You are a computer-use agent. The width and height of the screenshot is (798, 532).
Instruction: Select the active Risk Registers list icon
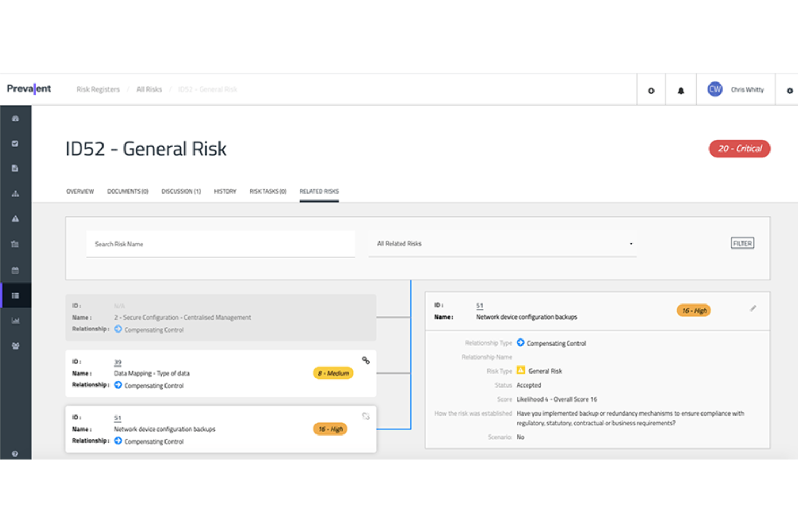tap(16, 295)
